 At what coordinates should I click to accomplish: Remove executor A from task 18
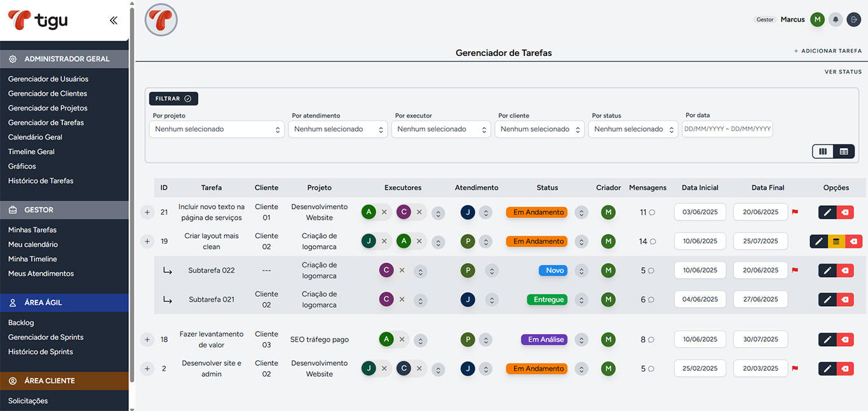[x=402, y=340]
